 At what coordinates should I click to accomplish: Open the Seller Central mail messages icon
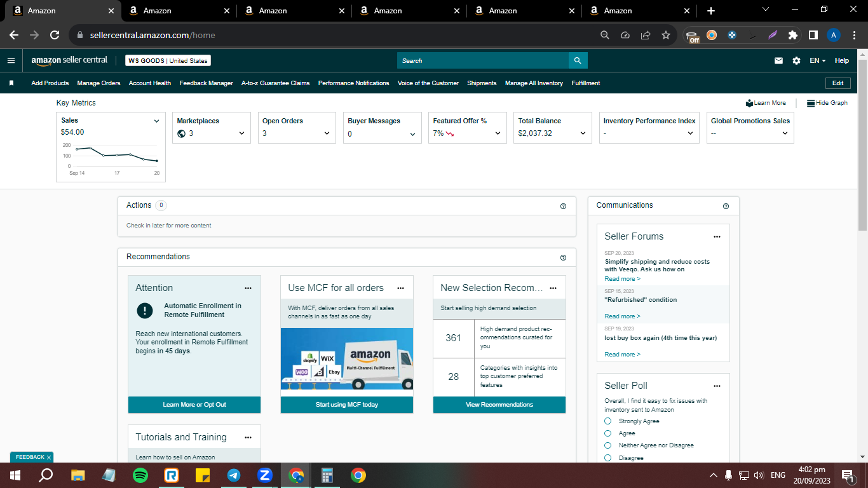click(x=778, y=60)
